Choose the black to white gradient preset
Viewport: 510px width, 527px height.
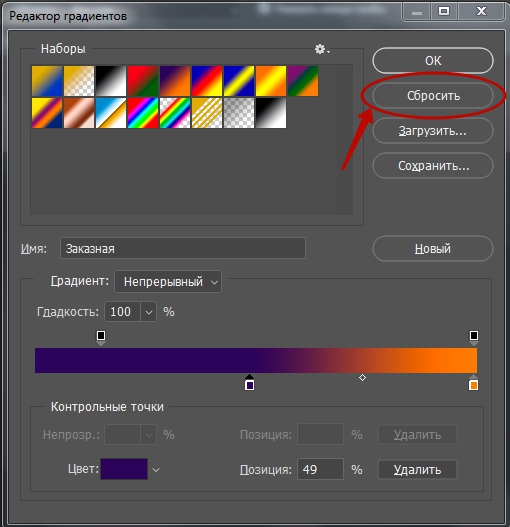click(111, 81)
